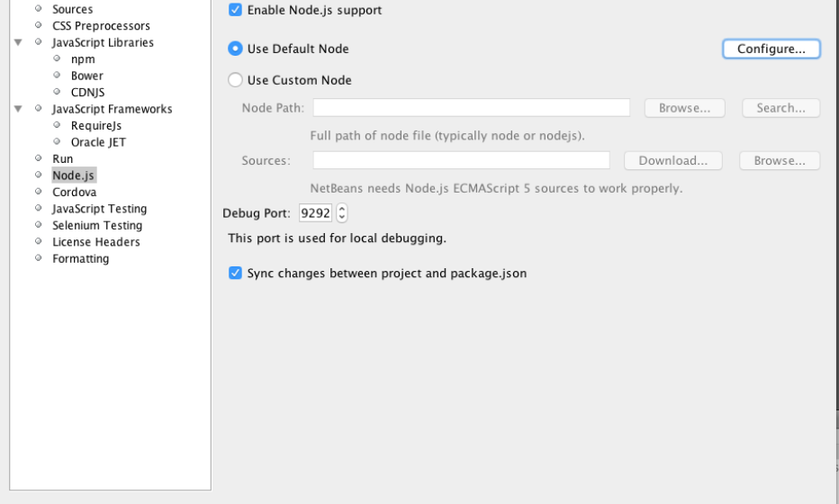Select CSS Preprocessors in the category tree

coord(101,26)
